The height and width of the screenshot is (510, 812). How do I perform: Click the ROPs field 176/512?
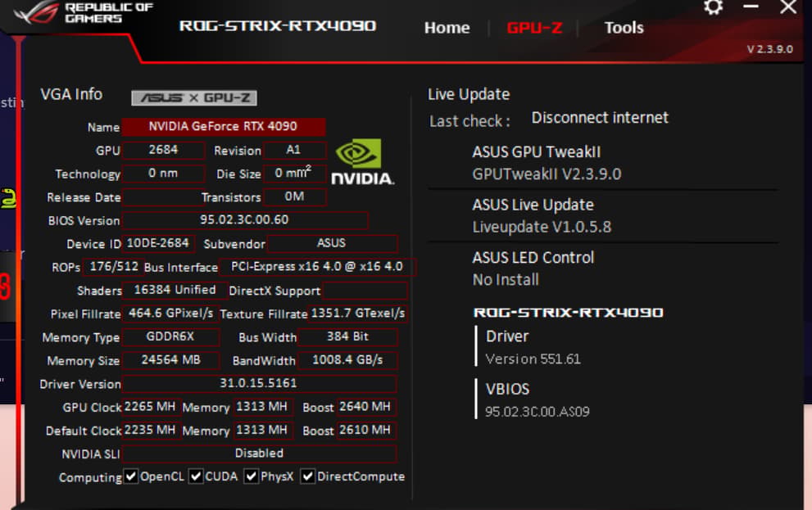coord(113,267)
